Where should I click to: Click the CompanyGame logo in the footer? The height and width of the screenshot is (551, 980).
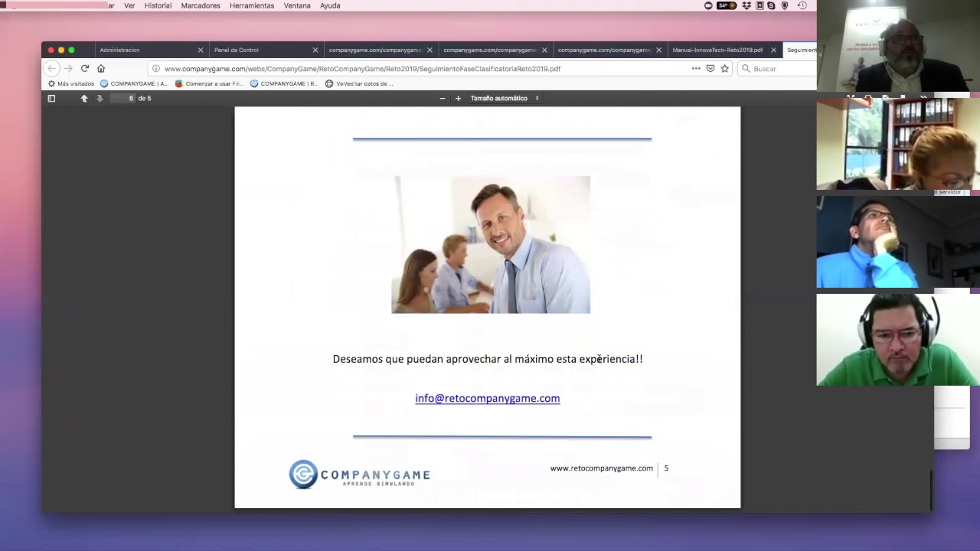[x=359, y=474]
